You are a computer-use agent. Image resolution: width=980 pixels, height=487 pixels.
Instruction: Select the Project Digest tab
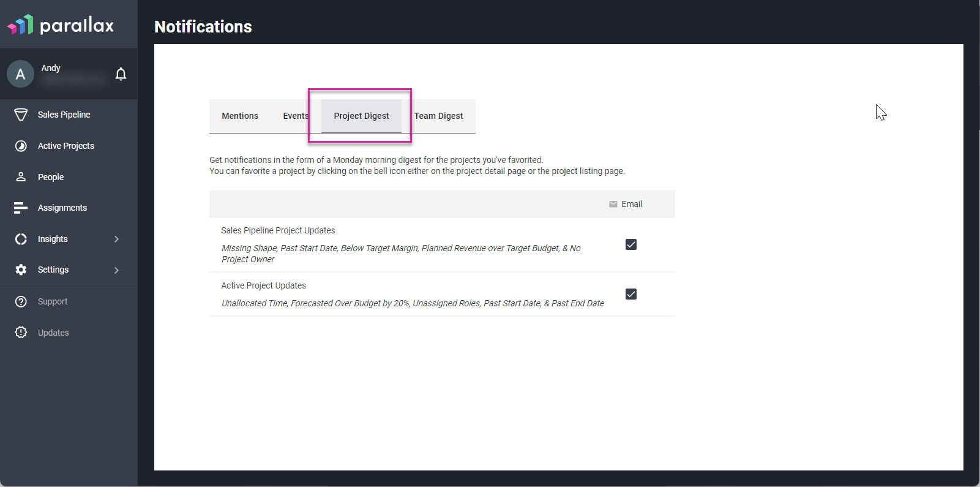[361, 116]
